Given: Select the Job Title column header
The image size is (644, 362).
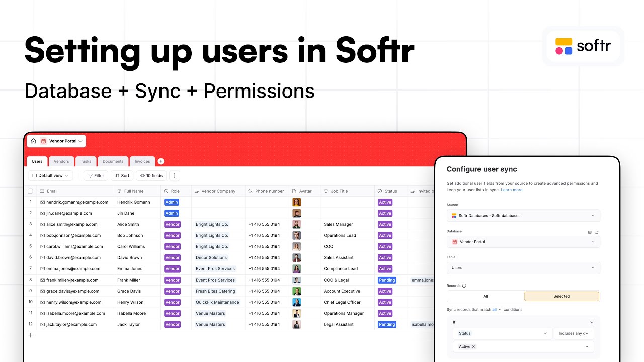Looking at the screenshot, I should 347,191.
